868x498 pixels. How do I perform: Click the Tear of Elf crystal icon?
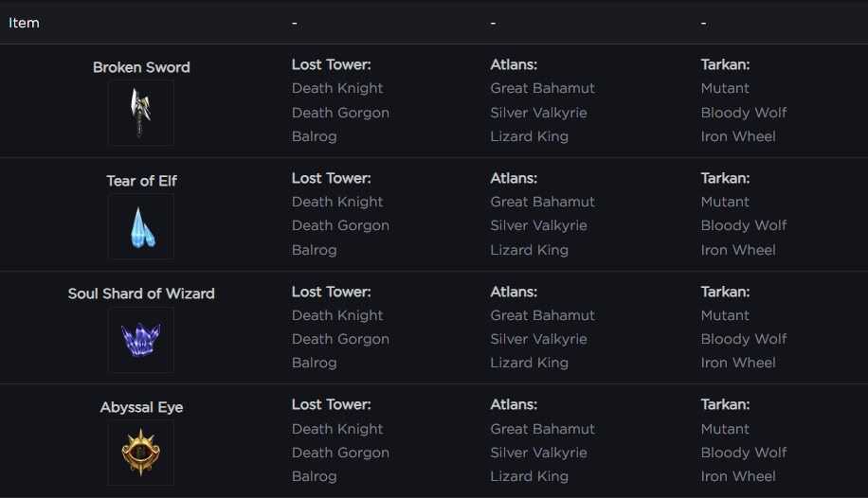[x=141, y=226]
